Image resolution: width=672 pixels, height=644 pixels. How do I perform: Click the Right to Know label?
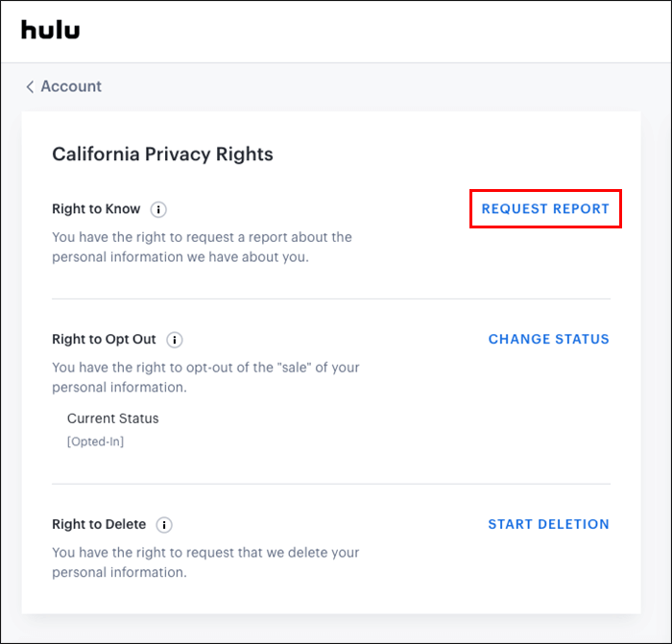(x=96, y=209)
